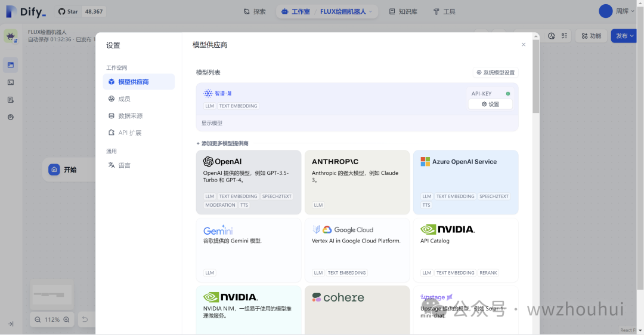Open the 知识库 knowledge base tab

click(x=402, y=11)
